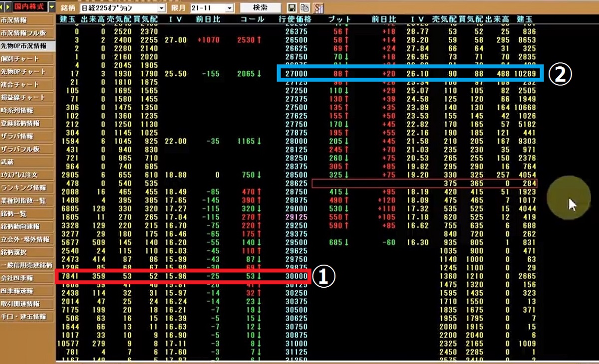
Task: Click the right arrow navigation icon
Action: tap(8, 7)
